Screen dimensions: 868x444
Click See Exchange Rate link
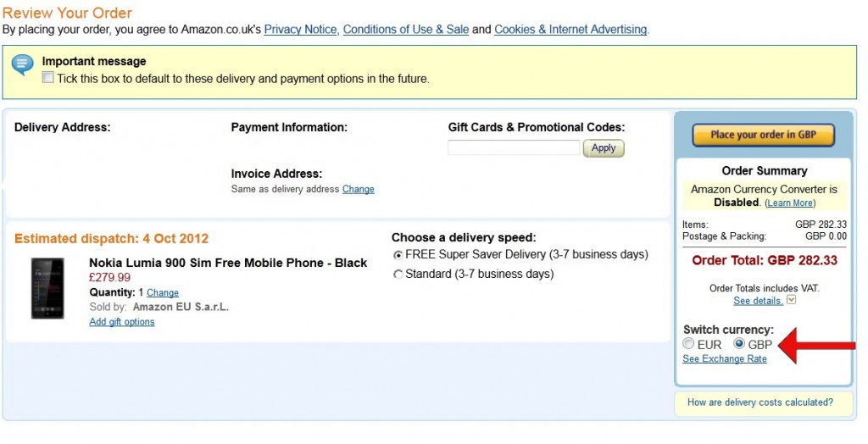point(725,359)
